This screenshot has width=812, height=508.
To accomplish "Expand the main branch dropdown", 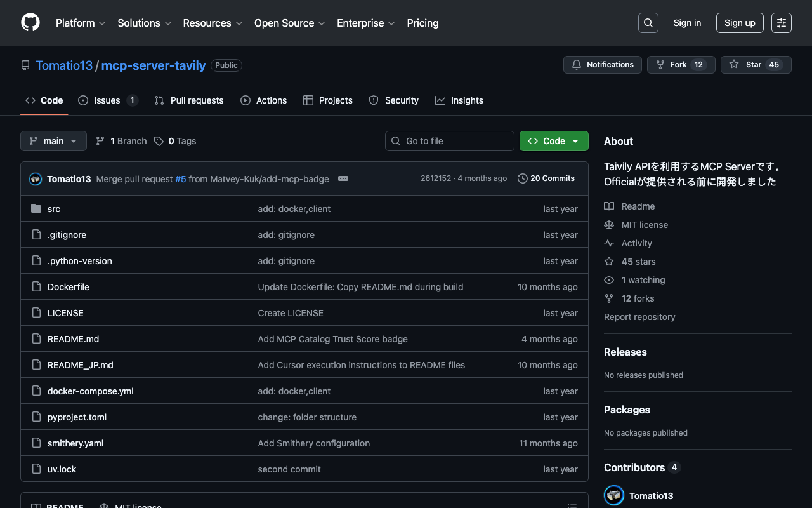I will click(53, 141).
